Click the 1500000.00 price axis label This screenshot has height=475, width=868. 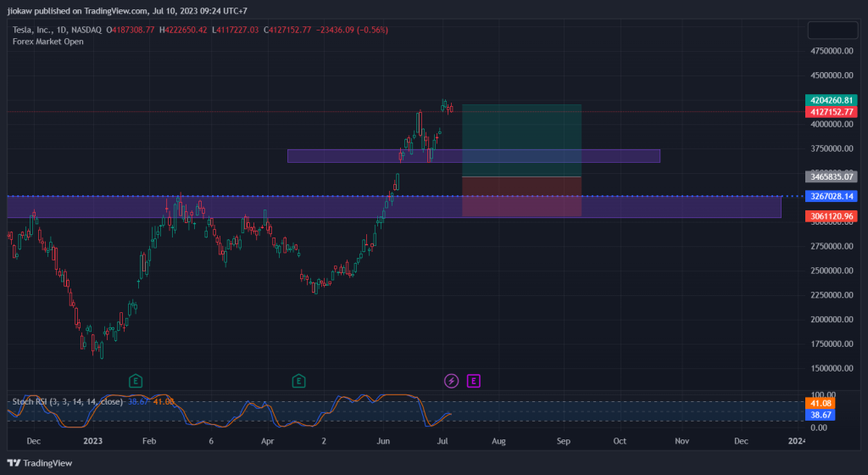tap(832, 368)
